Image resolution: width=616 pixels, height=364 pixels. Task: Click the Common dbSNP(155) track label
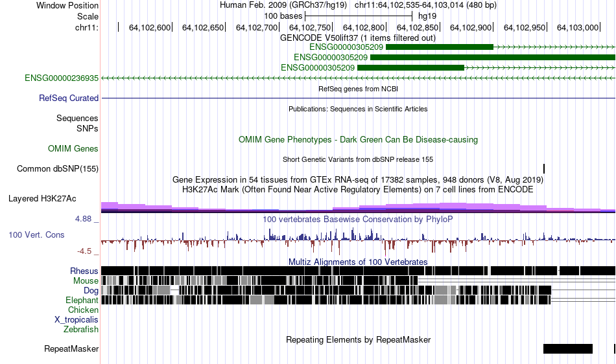click(x=58, y=168)
